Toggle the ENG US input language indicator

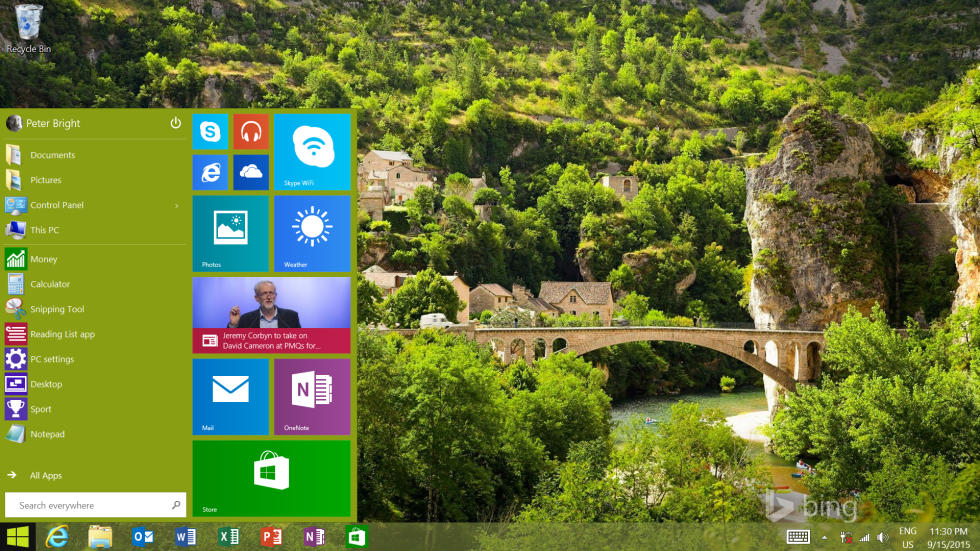pos(907,537)
